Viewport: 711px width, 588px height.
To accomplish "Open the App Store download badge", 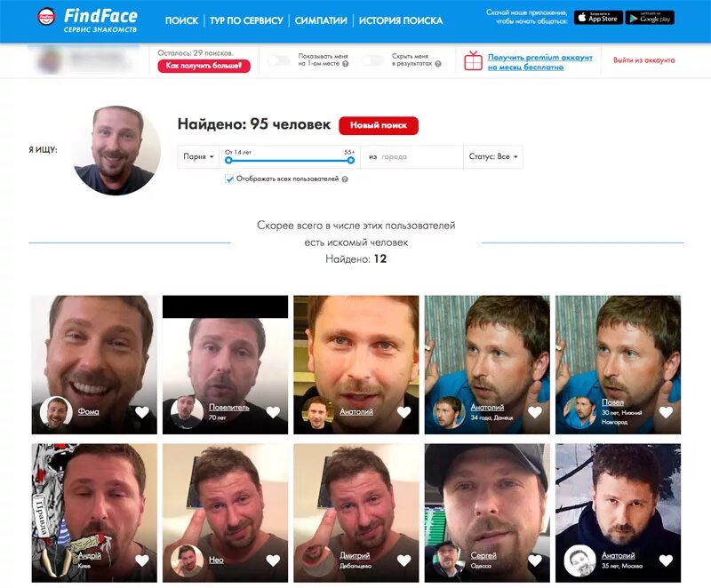I will (598, 18).
